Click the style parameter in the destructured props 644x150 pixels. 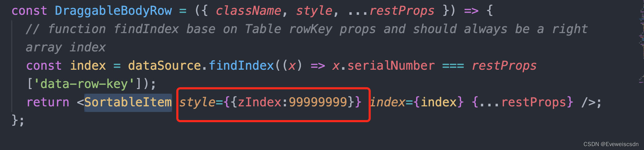click(x=314, y=11)
